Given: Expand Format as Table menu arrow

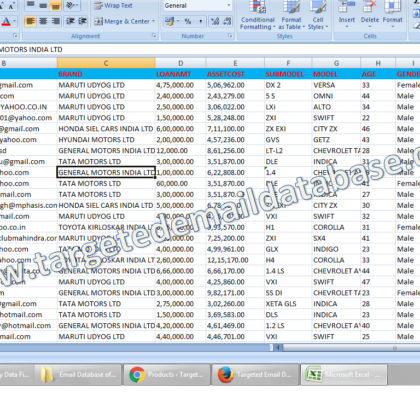Looking at the screenshot, I should 304,27.
